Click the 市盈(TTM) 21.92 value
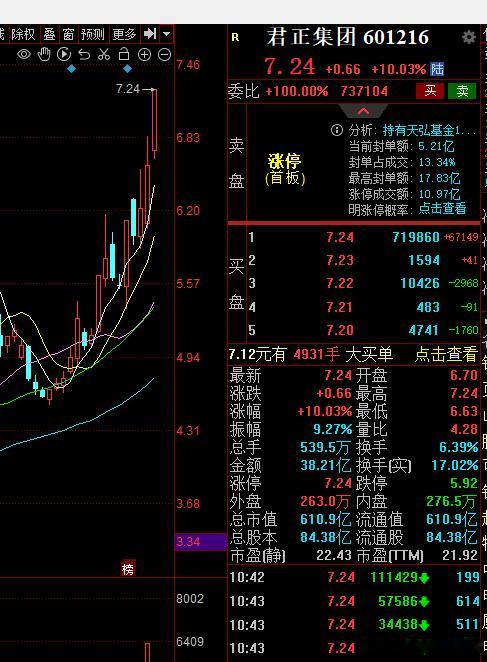The image size is (487, 662). click(460, 555)
